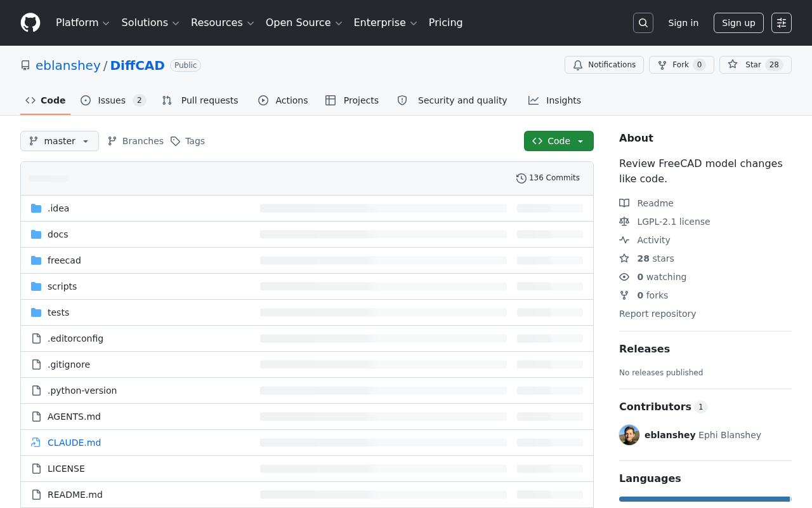Open eblanshey Ephi Blanshey contributor profile
This screenshot has height=508, width=812.
(x=703, y=435)
